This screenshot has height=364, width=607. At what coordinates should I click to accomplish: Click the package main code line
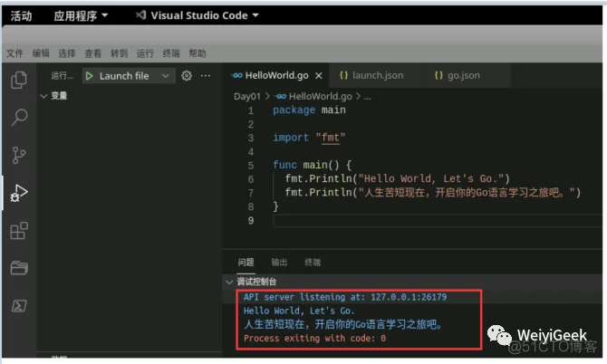tap(309, 110)
